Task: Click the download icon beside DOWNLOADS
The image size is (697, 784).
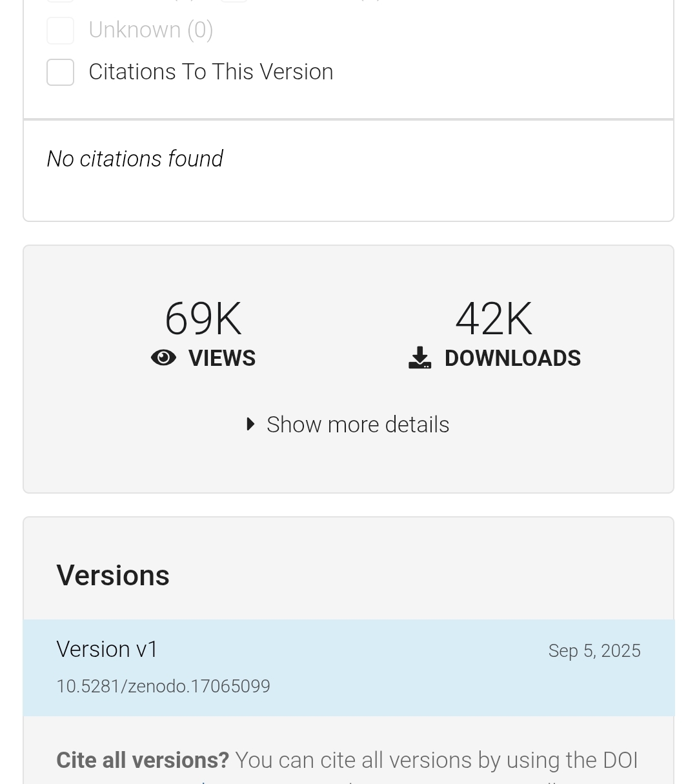Action: pos(419,358)
